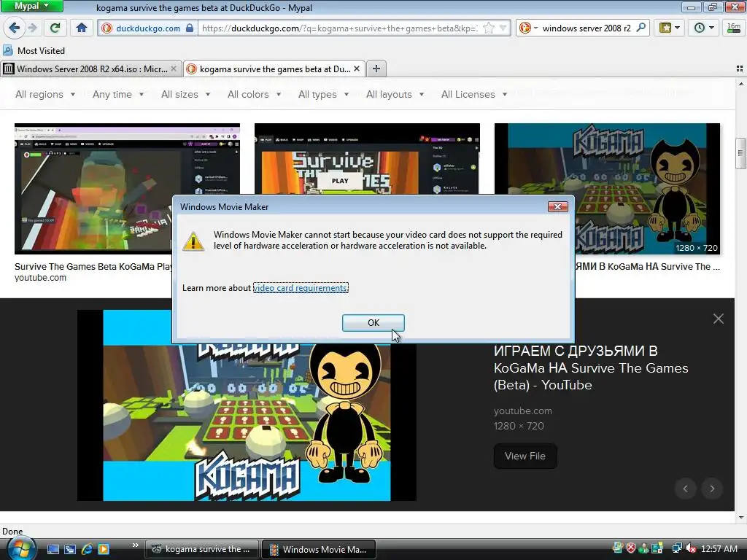
Task: Switch to Windows Server 2008 R2 tab
Action: pyautogui.click(x=91, y=69)
